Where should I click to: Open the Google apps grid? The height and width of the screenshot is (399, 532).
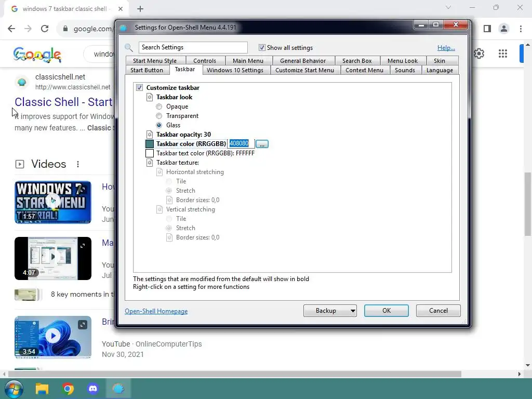pyautogui.click(x=503, y=54)
